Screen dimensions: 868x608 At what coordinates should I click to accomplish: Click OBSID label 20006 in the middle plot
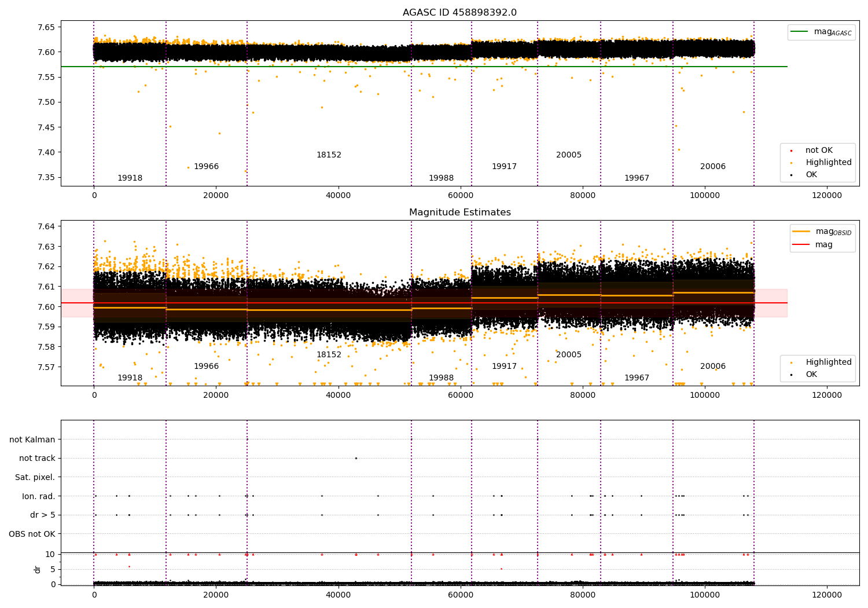pyautogui.click(x=712, y=367)
